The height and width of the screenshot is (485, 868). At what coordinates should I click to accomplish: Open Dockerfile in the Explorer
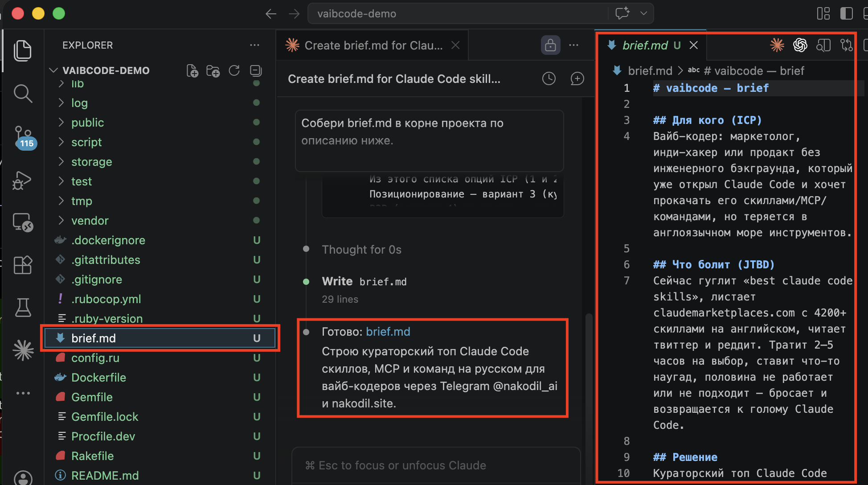pyautogui.click(x=161, y=378)
